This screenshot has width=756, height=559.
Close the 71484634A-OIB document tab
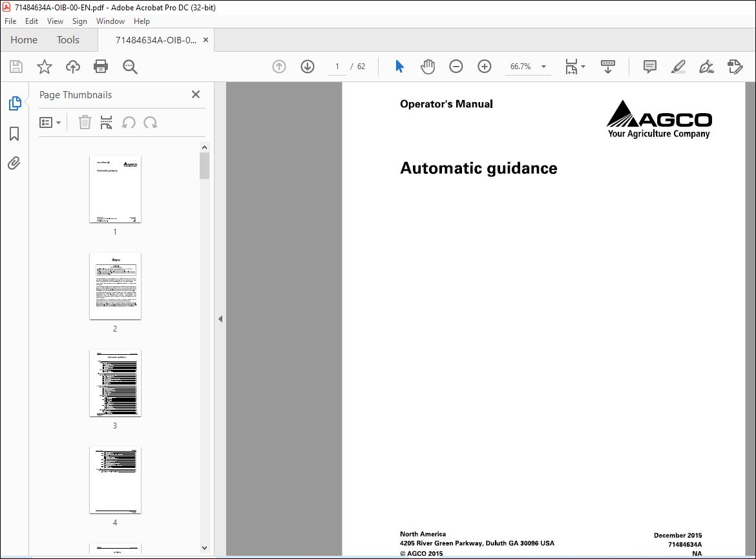[206, 40]
